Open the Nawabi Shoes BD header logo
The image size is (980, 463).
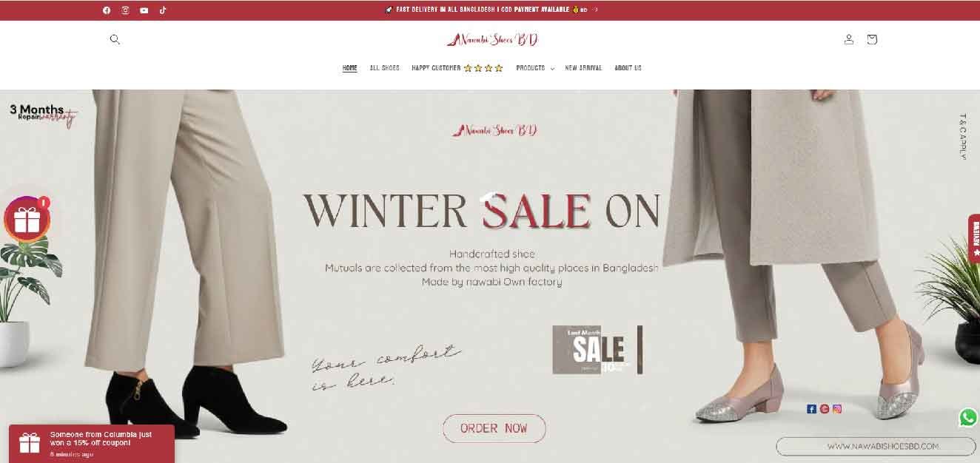(x=492, y=39)
